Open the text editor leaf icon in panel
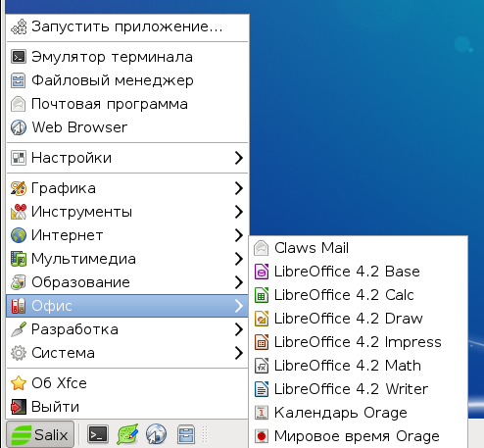The width and height of the screenshot is (484, 448). (127, 434)
